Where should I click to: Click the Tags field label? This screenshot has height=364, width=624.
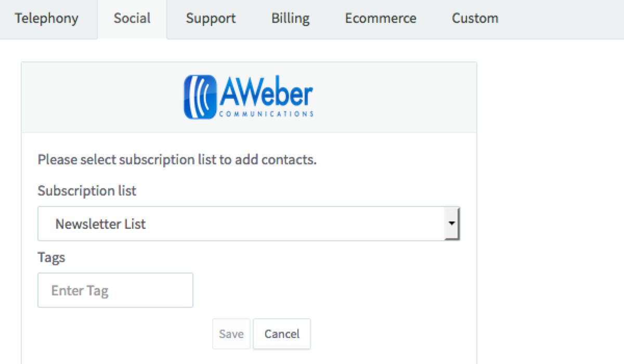(51, 257)
